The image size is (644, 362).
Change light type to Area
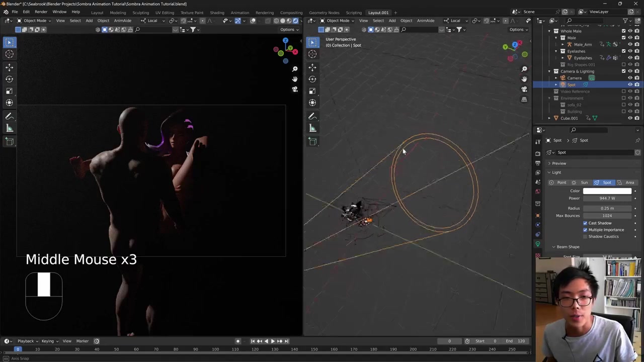pos(626,183)
